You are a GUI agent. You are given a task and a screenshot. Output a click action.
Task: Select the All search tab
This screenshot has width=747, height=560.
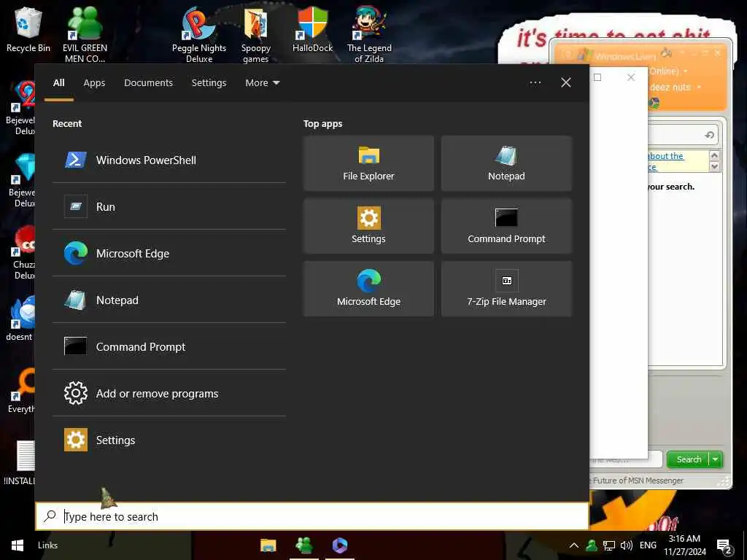tap(58, 83)
